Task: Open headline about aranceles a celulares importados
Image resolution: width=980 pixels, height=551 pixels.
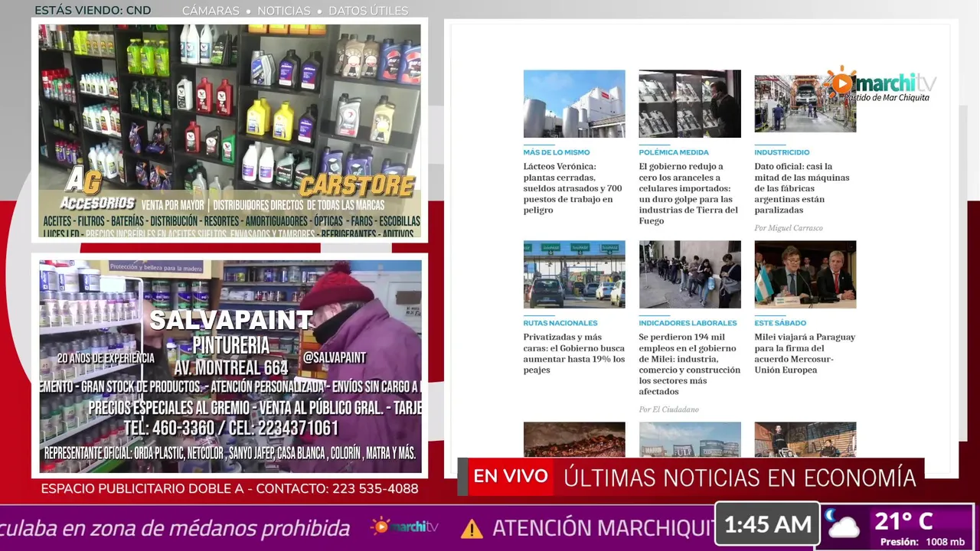Action: pyautogui.click(x=689, y=194)
